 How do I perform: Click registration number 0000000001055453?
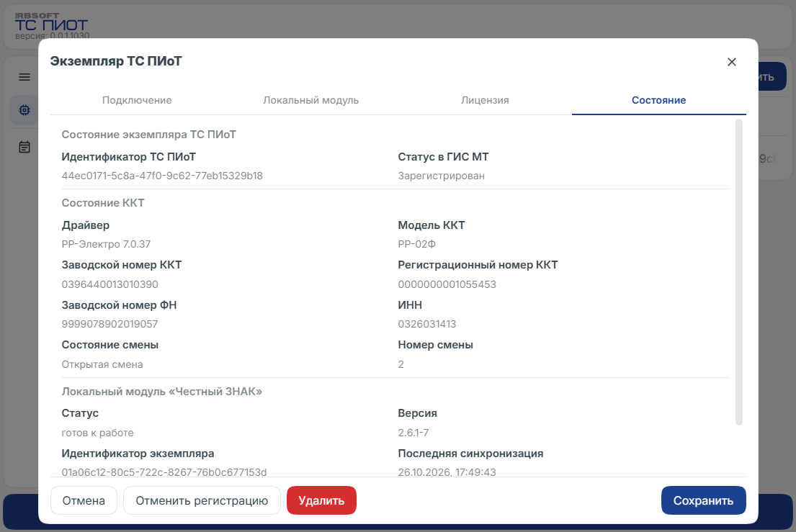447,284
